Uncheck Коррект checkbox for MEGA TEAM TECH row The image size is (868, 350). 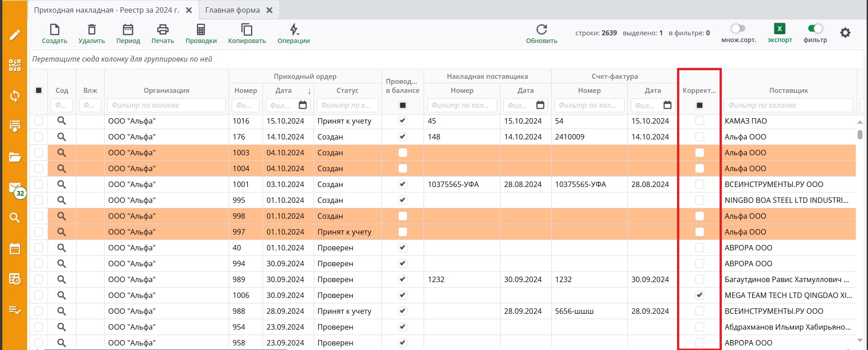point(700,295)
